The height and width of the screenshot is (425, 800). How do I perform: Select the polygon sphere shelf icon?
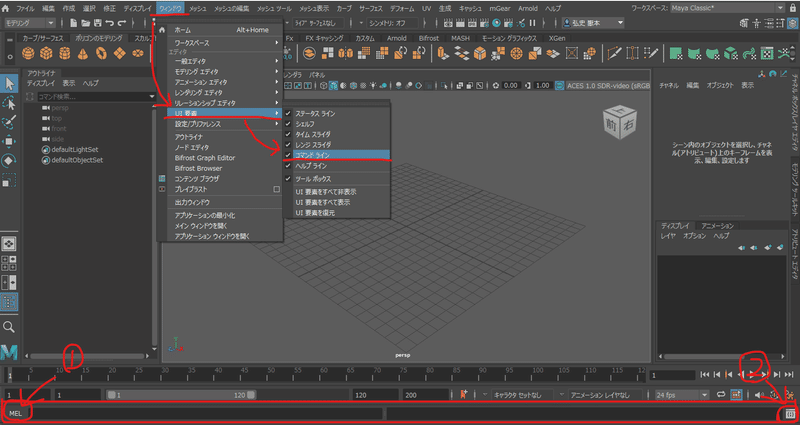click(29, 53)
